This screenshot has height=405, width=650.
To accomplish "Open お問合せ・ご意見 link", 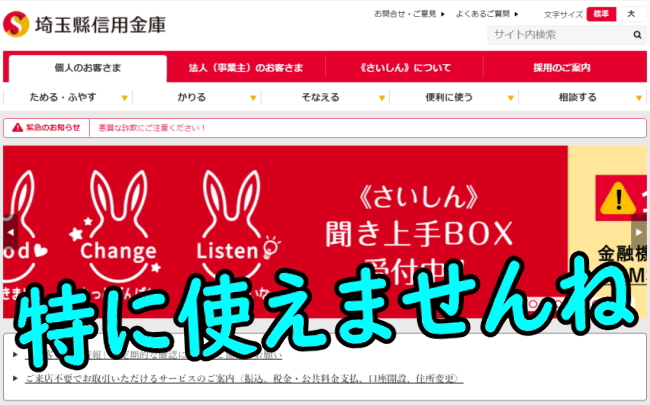I will [x=405, y=14].
